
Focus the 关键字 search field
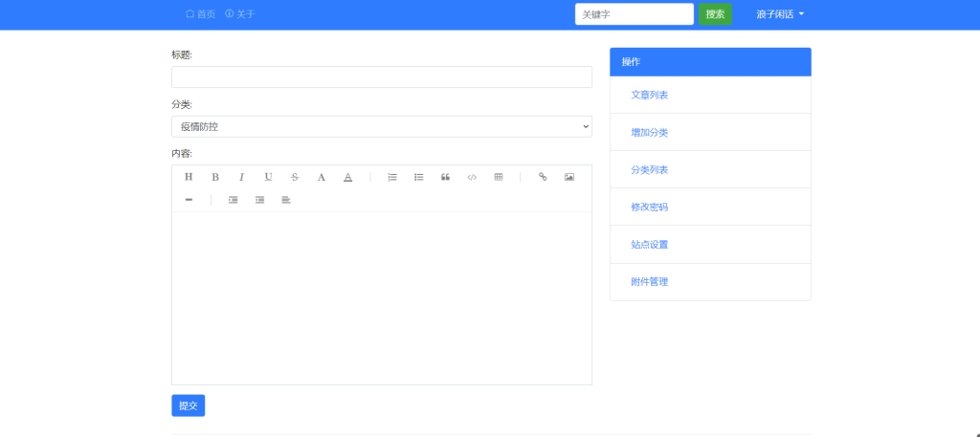[x=635, y=13]
